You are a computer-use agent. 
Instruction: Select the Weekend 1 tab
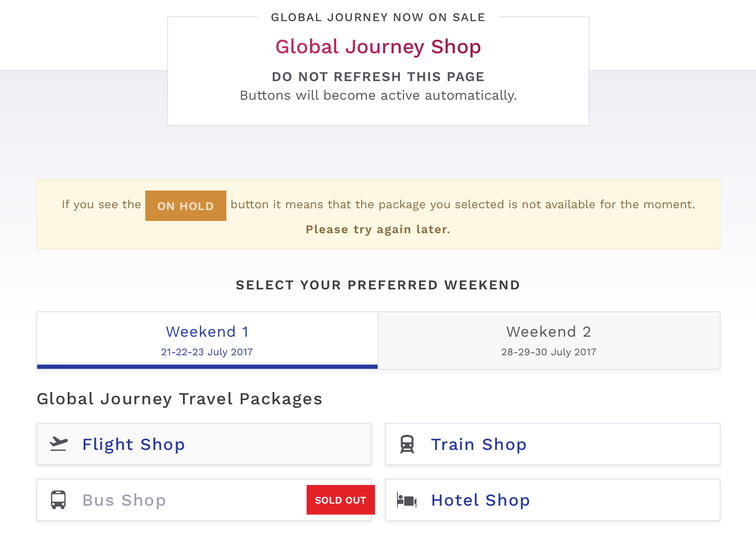tap(207, 341)
